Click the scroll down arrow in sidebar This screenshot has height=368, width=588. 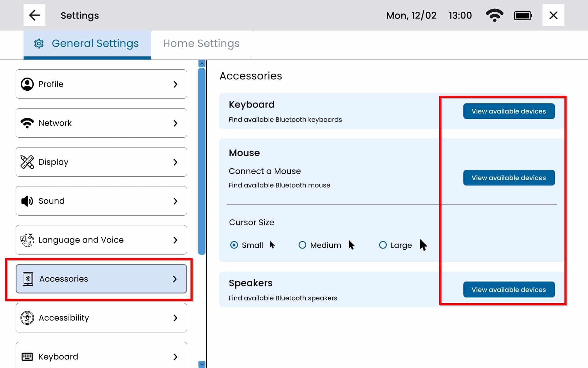[x=202, y=364]
